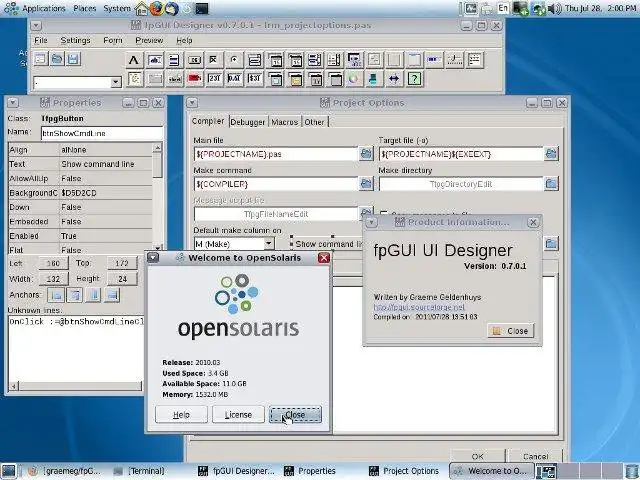
Task: Click Close in the Product Information dialog
Action: tap(511, 331)
